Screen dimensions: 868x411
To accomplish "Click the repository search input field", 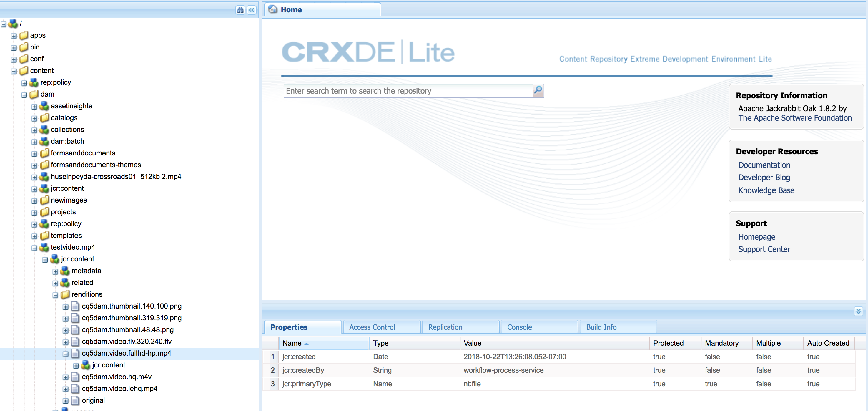I will (x=408, y=91).
